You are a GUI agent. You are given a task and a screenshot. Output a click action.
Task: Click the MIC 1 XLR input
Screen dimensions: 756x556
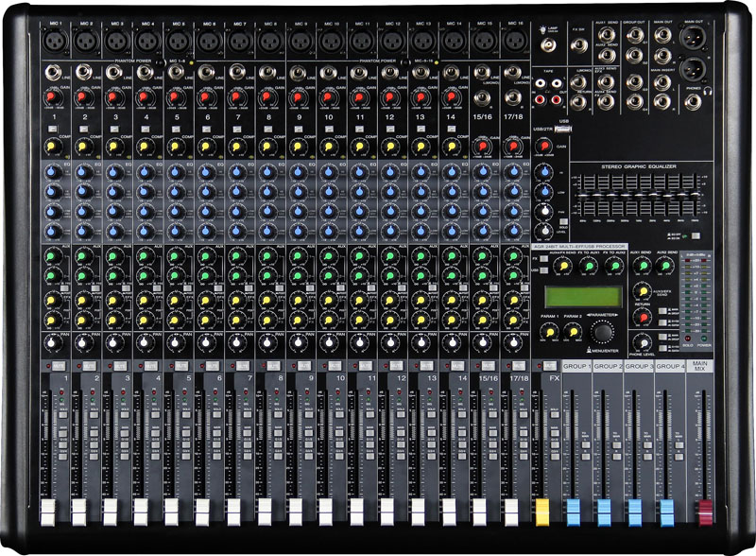click(53, 42)
